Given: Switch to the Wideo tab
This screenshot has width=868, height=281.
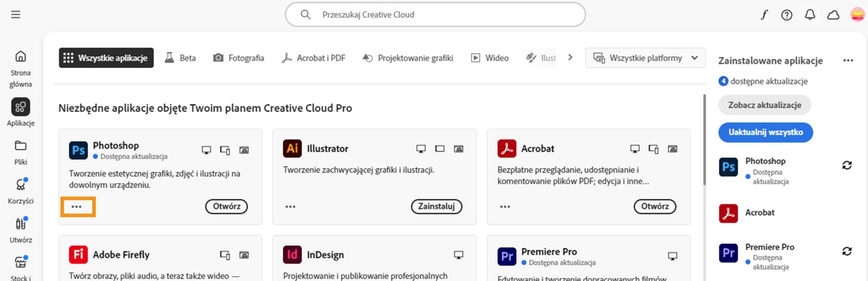Looking at the screenshot, I should 490,58.
